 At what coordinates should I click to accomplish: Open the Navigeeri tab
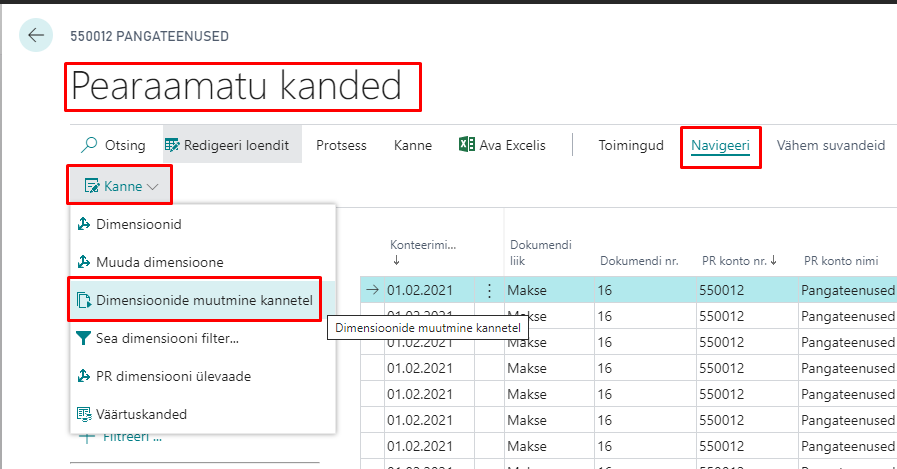720,145
